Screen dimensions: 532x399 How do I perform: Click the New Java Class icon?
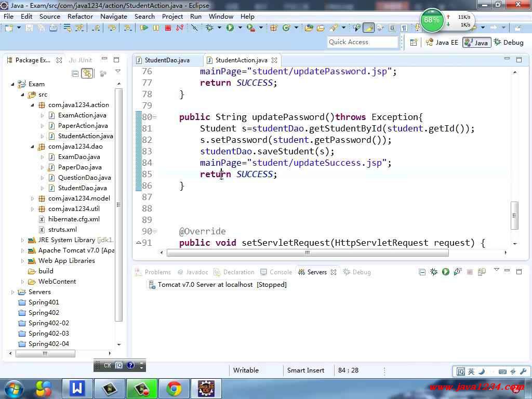[286, 28]
